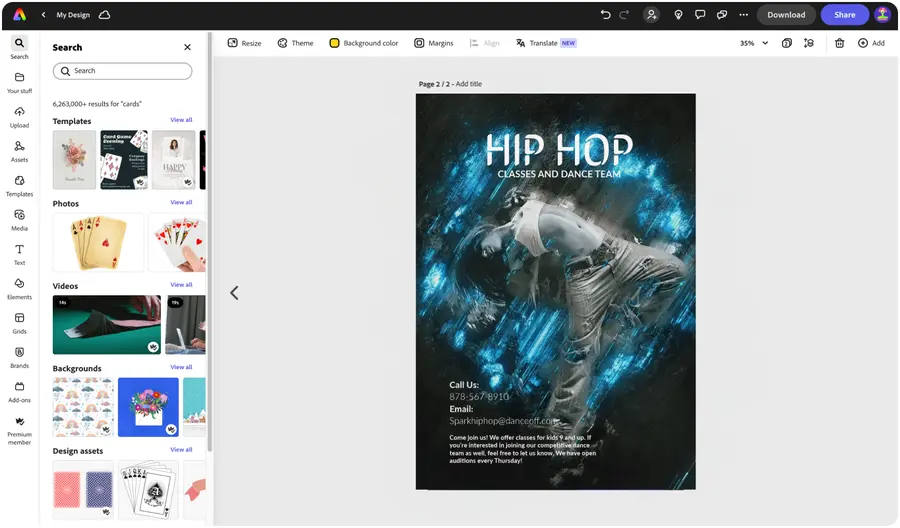
Task: Open the Brands panel
Action: point(19,356)
